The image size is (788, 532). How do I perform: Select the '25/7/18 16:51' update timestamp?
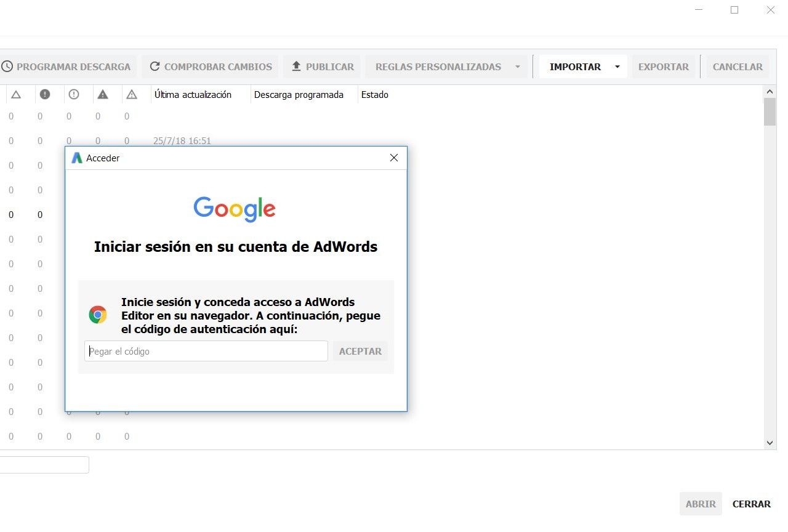coord(182,141)
